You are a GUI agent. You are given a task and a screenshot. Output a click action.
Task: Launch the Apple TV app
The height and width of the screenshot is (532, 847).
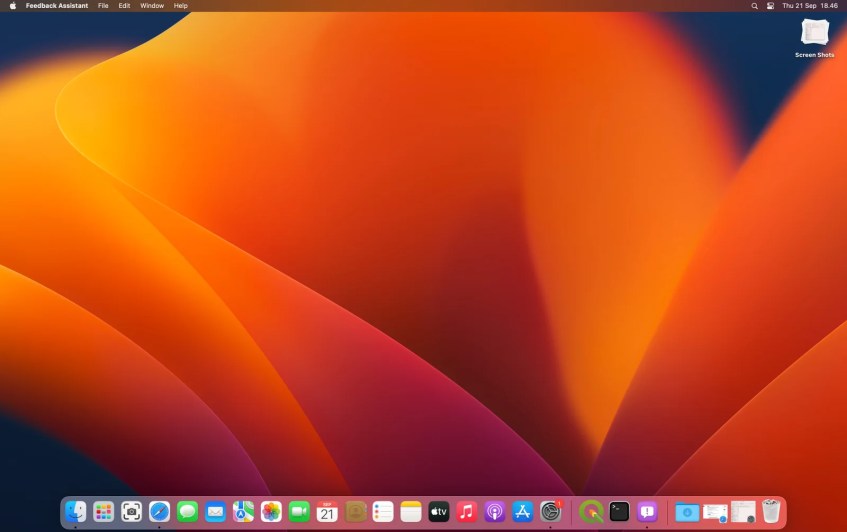439,511
